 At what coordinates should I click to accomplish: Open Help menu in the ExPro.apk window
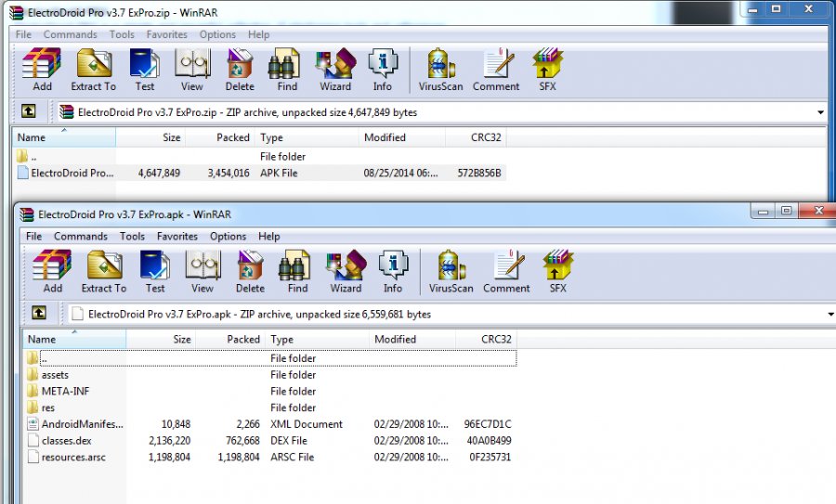tap(269, 236)
